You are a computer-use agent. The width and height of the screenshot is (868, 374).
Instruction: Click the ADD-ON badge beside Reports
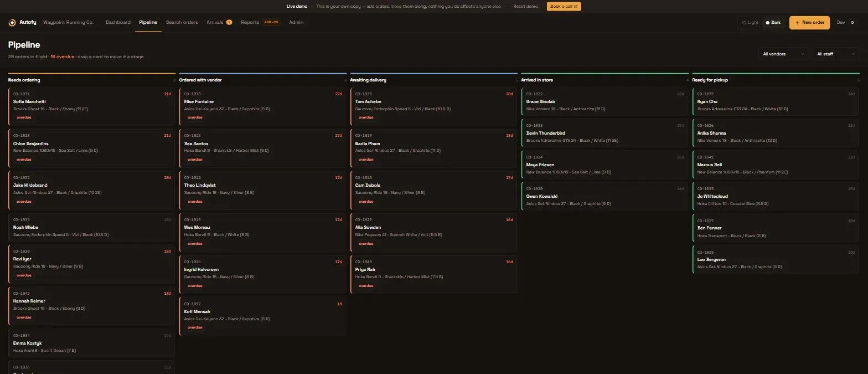pyautogui.click(x=271, y=23)
